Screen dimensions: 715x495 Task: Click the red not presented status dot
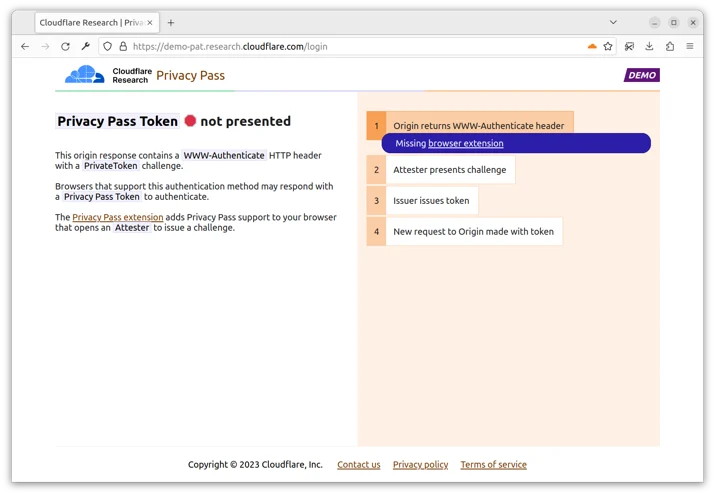[x=190, y=121]
